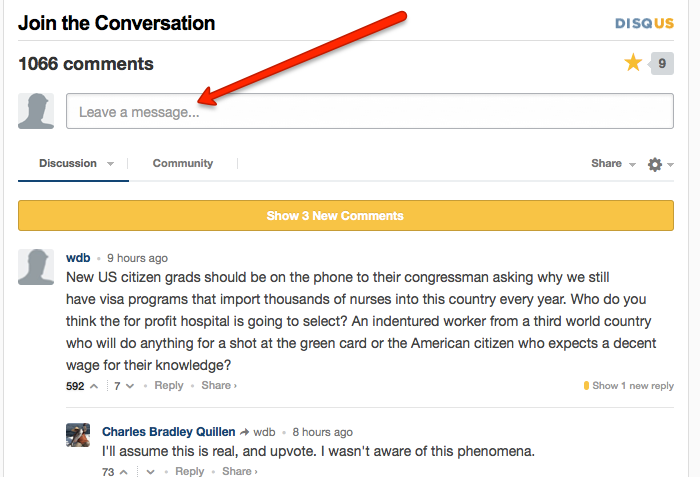Open the settings gear menu
Screen dimensions: 700x477
(655, 164)
